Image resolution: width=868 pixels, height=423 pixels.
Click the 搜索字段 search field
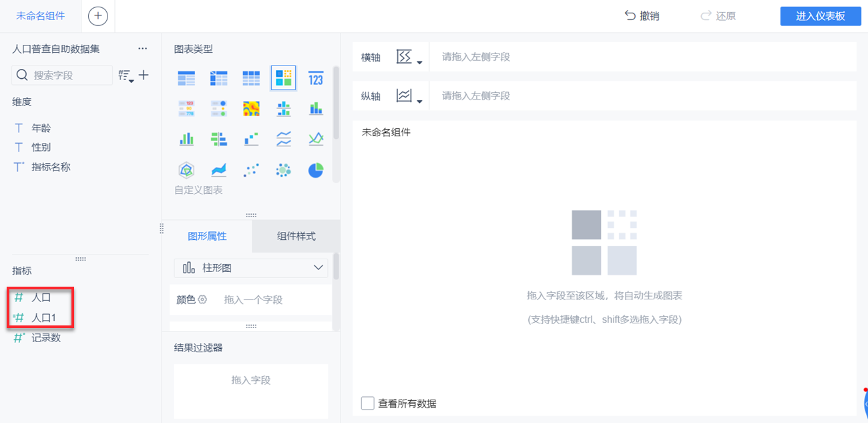click(x=62, y=76)
